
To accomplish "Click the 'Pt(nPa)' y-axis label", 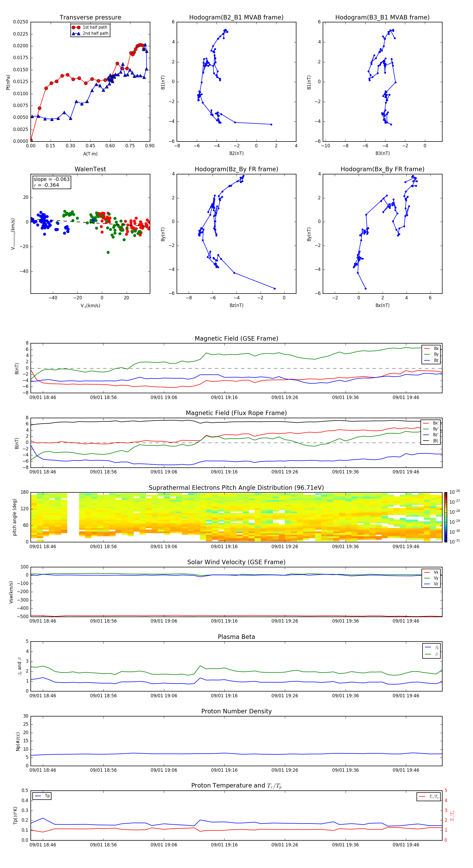I will coord(8,82).
